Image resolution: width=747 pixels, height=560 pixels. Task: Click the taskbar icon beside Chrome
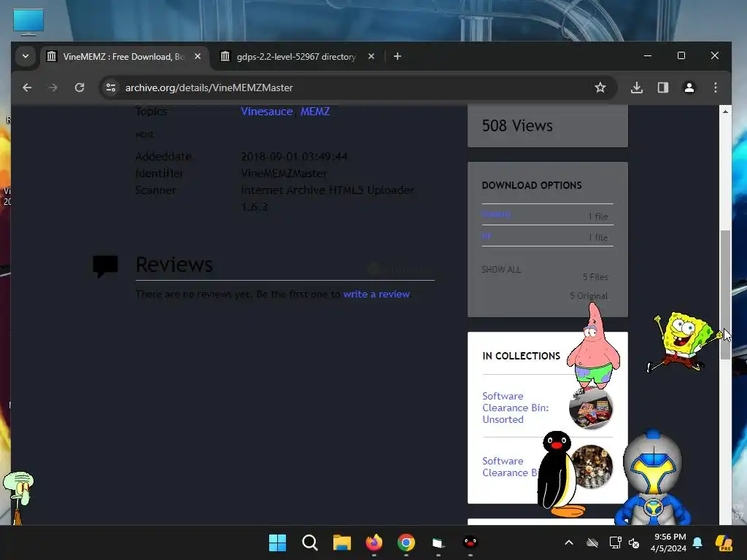pyautogui.click(x=438, y=542)
